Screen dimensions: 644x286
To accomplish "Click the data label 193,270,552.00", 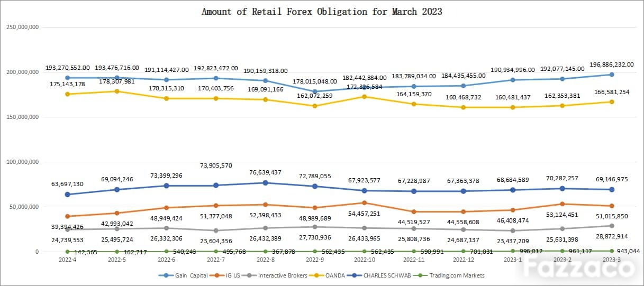I will coord(68,68).
